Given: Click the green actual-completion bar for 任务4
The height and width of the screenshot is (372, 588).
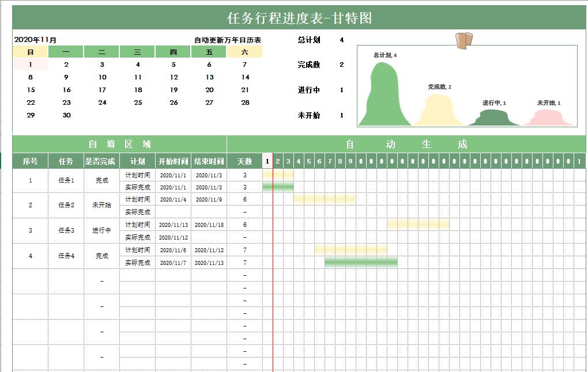Looking at the screenshot, I should coord(361,263).
